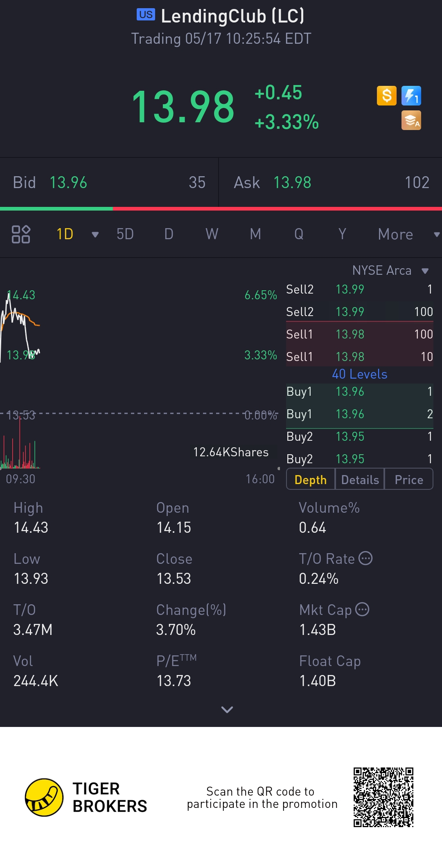Open the 40 Levels link
The width and height of the screenshot is (442, 868).
click(x=359, y=374)
